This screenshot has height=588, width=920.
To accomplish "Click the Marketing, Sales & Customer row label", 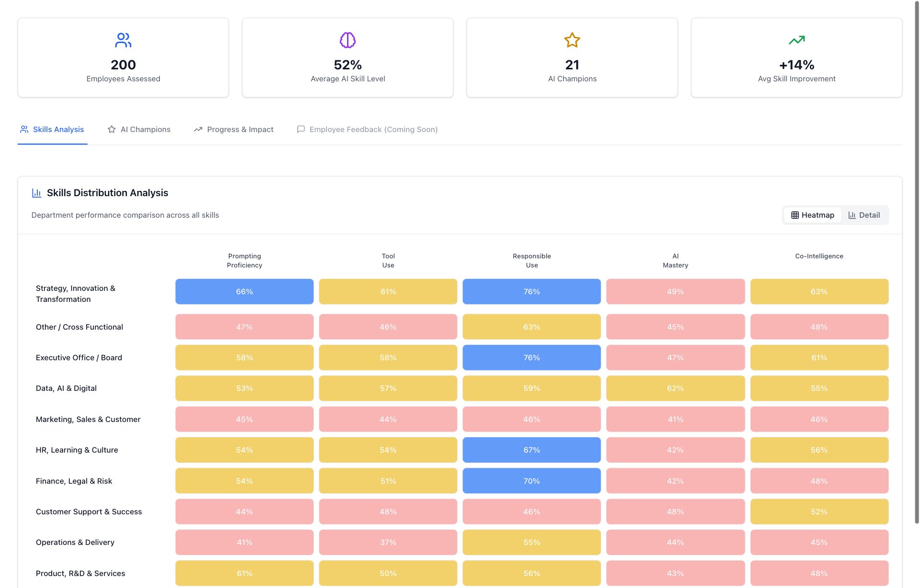I will click(88, 420).
